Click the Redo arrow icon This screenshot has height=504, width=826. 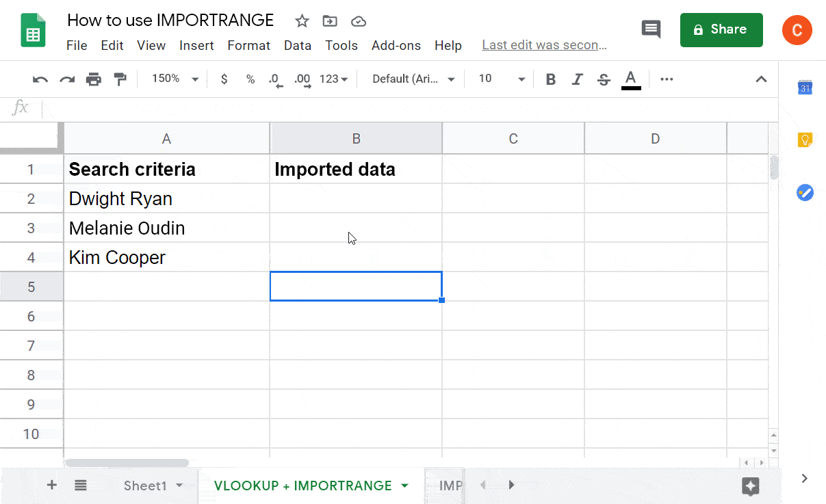point(67,79)
